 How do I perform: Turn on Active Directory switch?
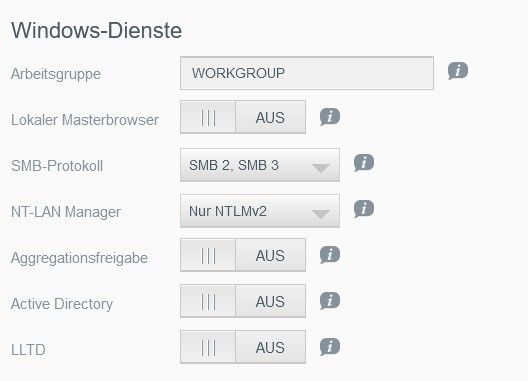pyautogui.click(x=243, y=301)
